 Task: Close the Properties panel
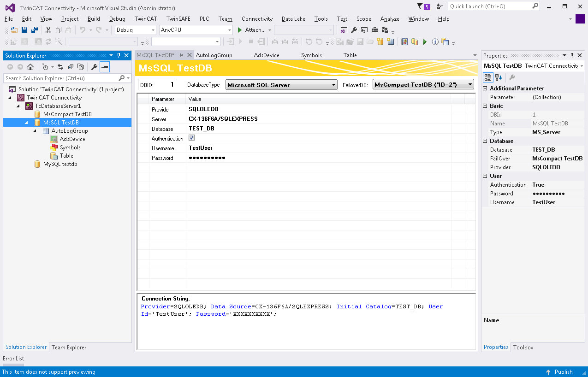point(580,55)
